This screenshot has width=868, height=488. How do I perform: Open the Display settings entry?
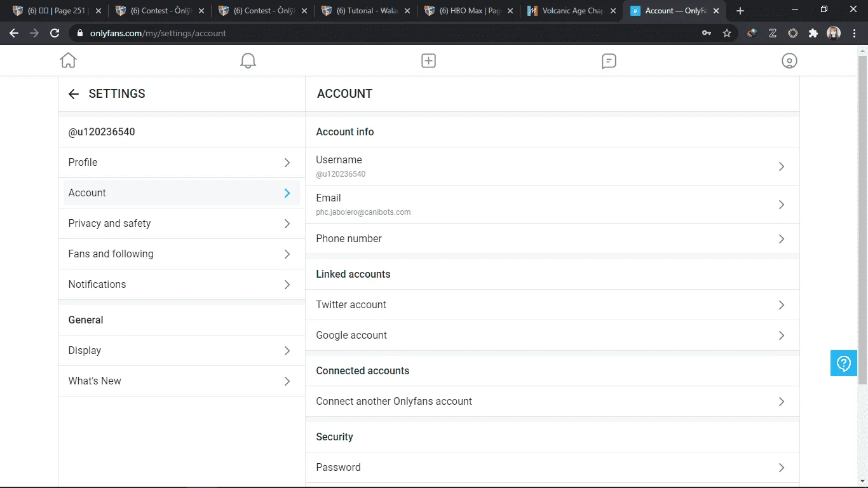tap(182, 351)
